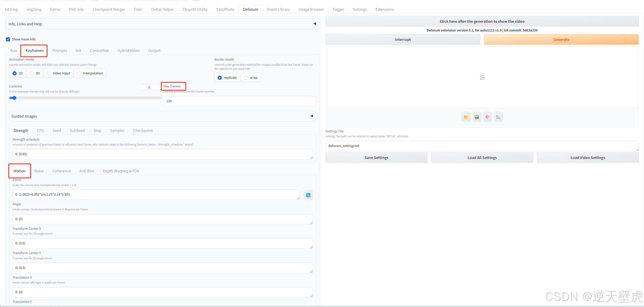Click the image placeholder icon in preview
The height and width of the screenshot is (307, 644).
point(482,77)
